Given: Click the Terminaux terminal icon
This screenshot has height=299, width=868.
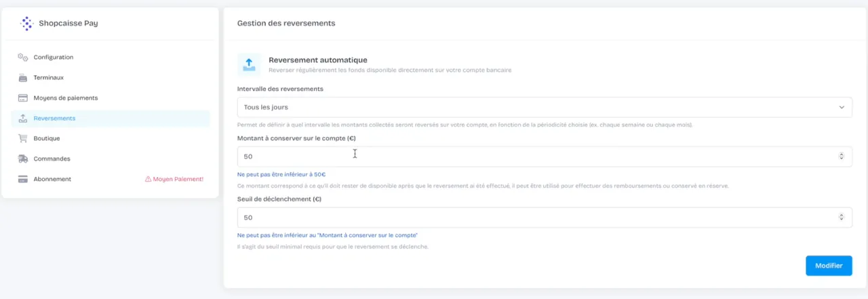Looking at the screenshot, I should (x=22, y=78).
